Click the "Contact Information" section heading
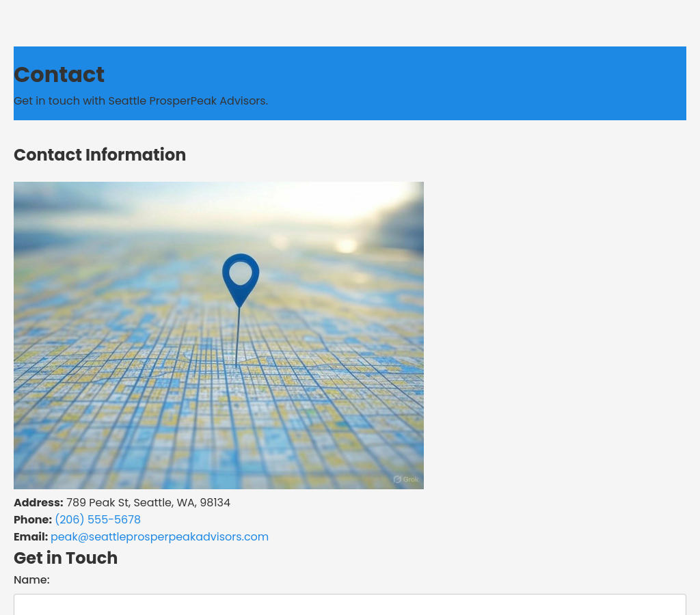Screen dimensions: 700x615 [100, 155]
